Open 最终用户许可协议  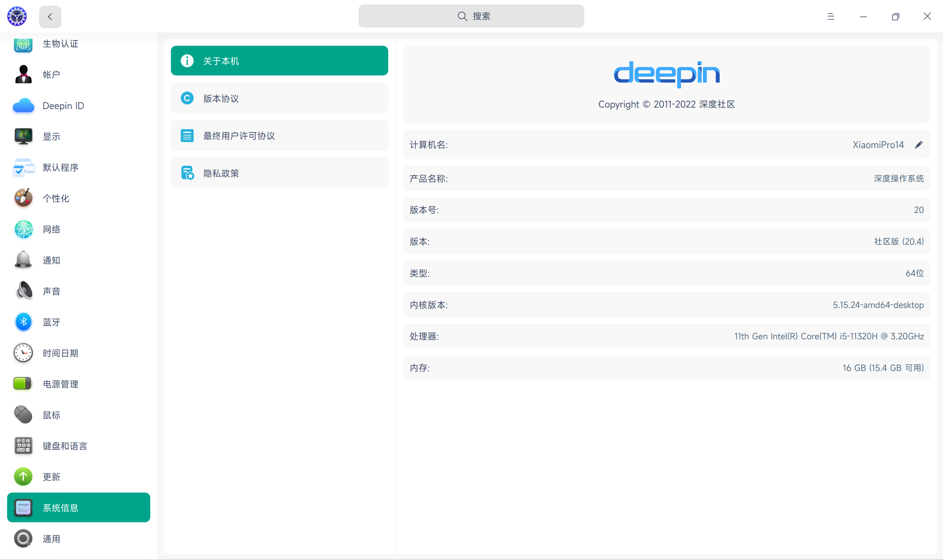pos(279,136)
